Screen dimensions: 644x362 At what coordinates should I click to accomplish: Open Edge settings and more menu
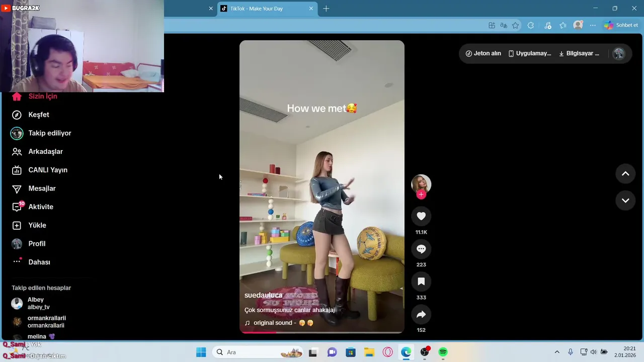click(x=593, y=25)
